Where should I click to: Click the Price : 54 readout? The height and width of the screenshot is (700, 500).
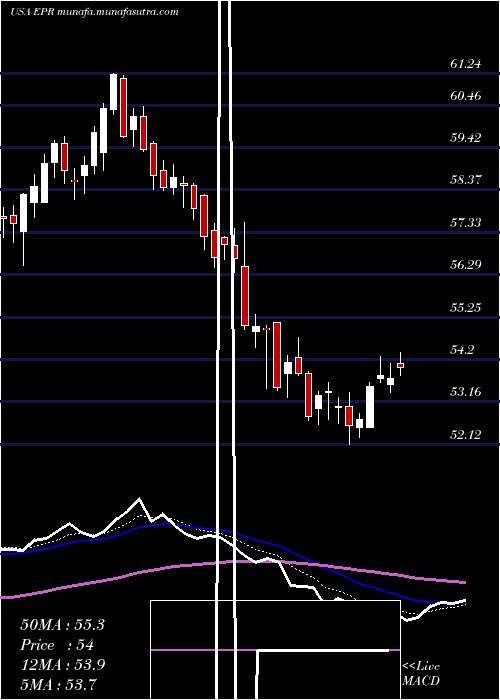(57, 645)
